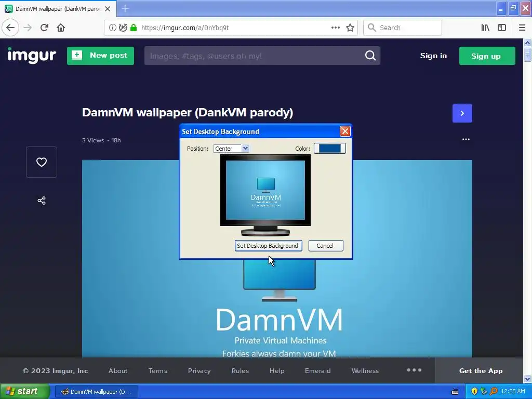This screenshot has height=399, width=532.
Task: Pick a background Color swatch
Action: click(329, 148)
